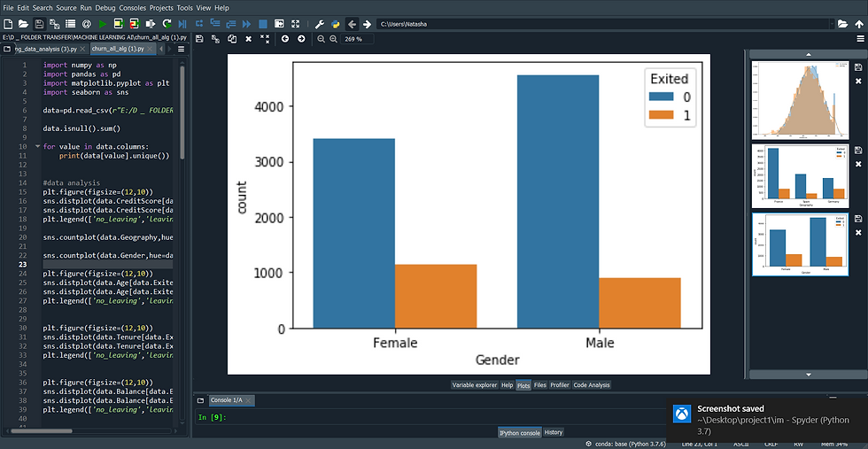The height and width of the screenshot is (449, 868).
Task: Save plot in Plots pane toolbar
Action: tap(199, 39)
